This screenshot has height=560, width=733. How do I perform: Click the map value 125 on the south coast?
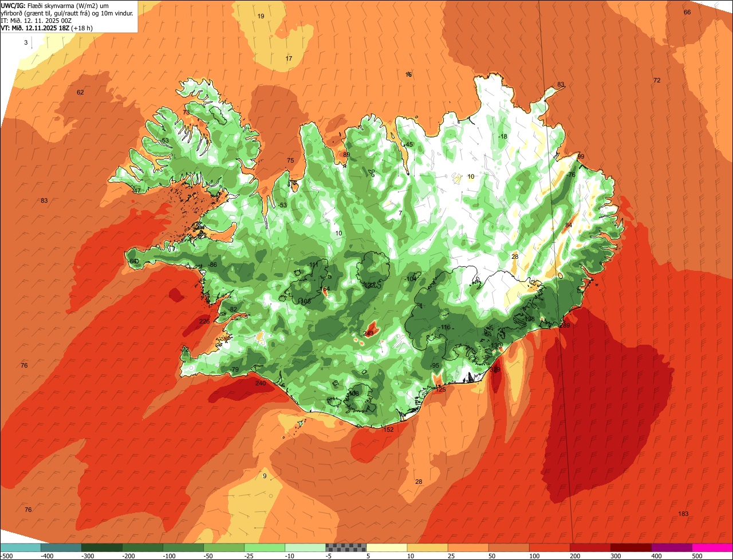tap(441, 389)
